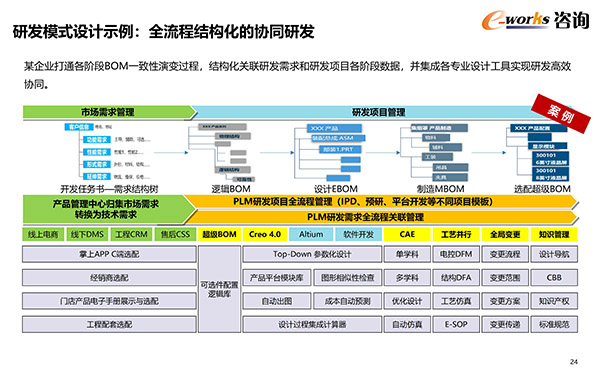Screen dimensions: 600x374
Task: Click the red 案例 ribbon badge
Action: [561, 113]
